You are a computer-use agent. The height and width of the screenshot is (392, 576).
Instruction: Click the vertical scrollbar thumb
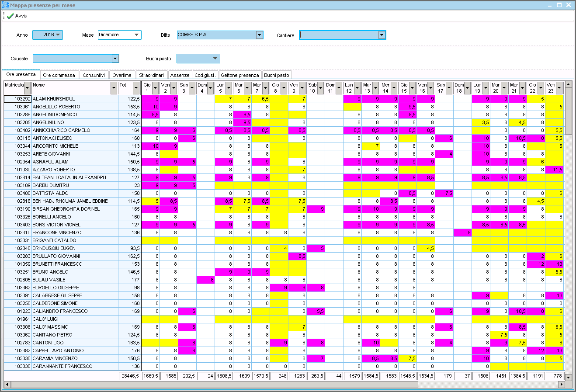(568, 111)
